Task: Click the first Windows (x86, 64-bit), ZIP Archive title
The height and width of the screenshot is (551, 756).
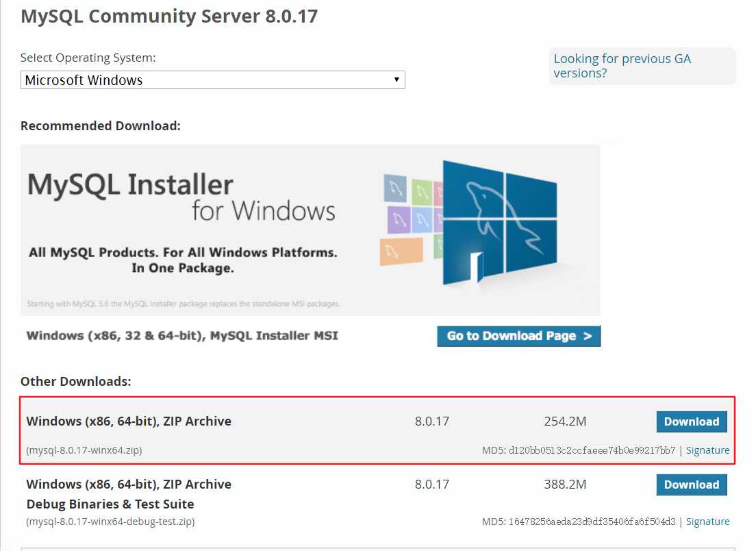Action: (129, 421)
